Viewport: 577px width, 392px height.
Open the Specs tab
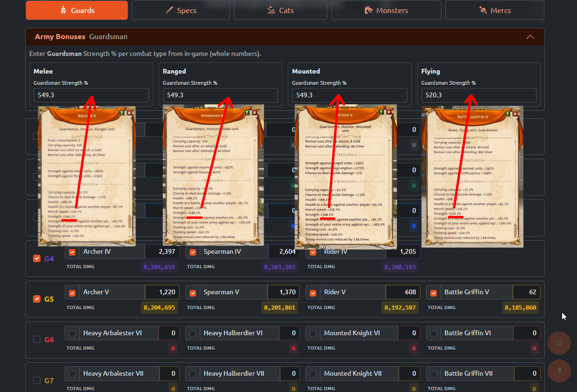click(x=181, y=10)
